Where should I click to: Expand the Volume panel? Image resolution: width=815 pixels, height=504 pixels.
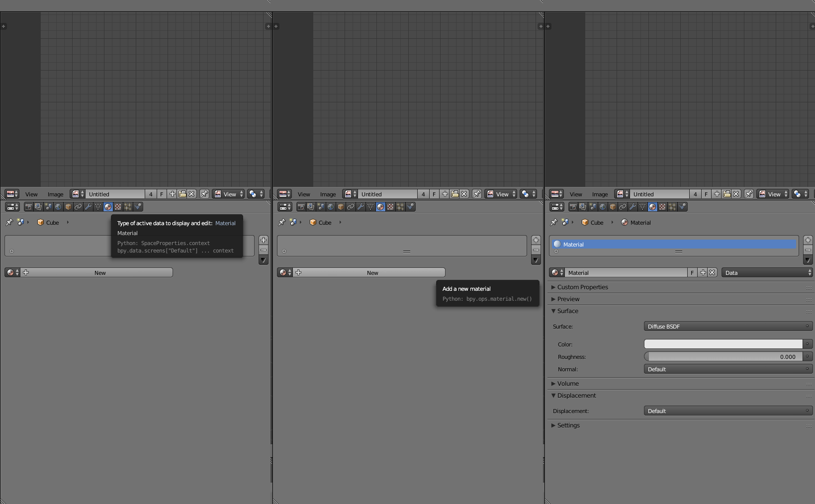pyautogui.click(x=568, y=384)
